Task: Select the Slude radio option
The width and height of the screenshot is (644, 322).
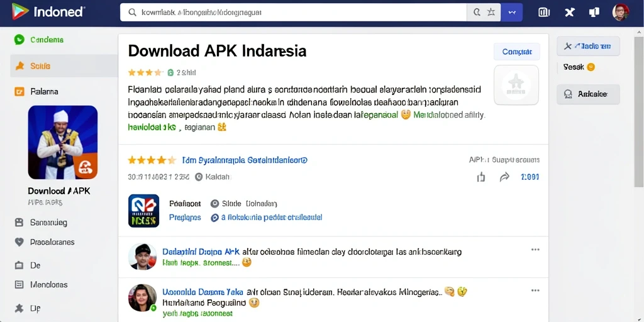Action: [214, 204]
